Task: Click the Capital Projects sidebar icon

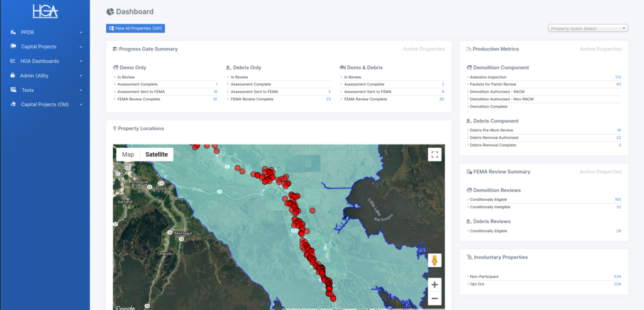Action: pyautogui.click(x=13, y=47)
